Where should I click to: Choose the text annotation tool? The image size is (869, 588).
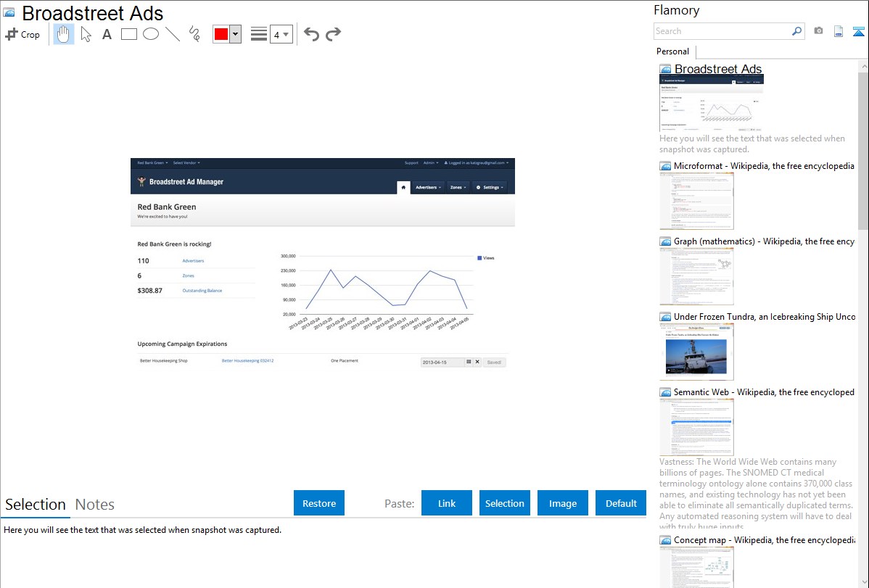(x=107, y=34)
